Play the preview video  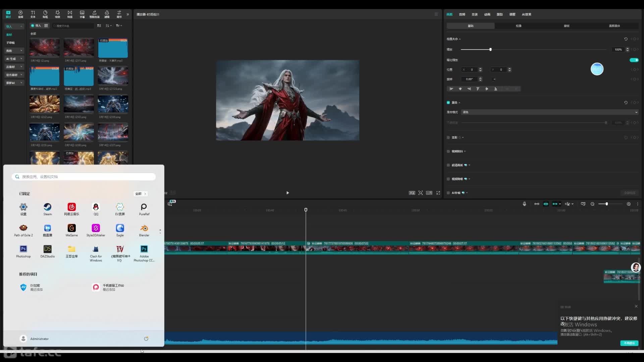point(287,193)
